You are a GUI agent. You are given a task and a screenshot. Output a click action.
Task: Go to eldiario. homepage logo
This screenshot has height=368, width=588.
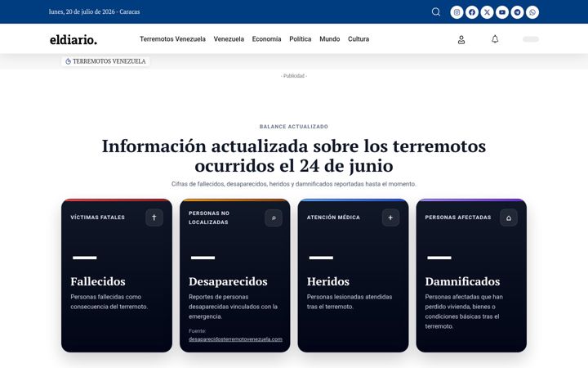click(x=73, y=39)
